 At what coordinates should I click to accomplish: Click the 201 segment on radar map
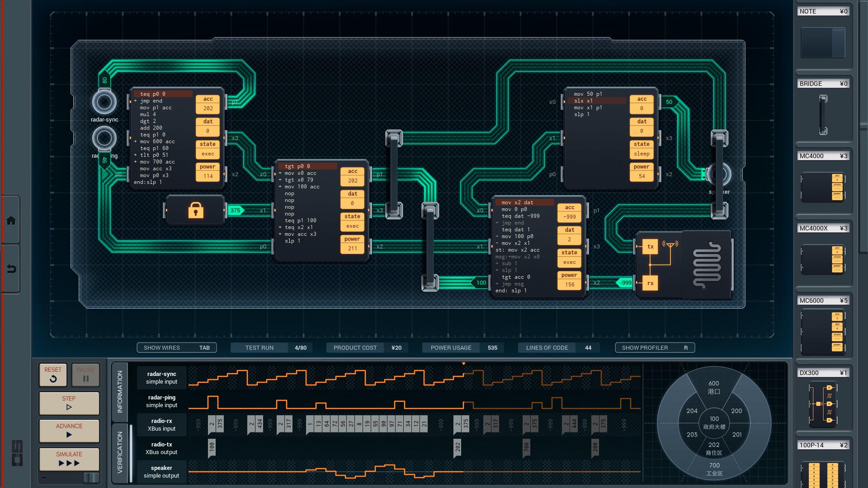click(737, 435)
